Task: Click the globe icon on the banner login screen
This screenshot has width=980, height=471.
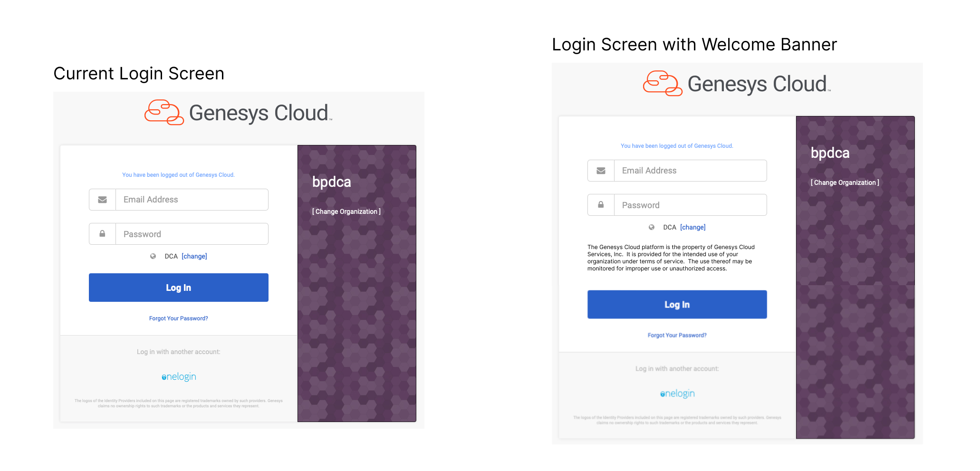Action: (652, 227)
